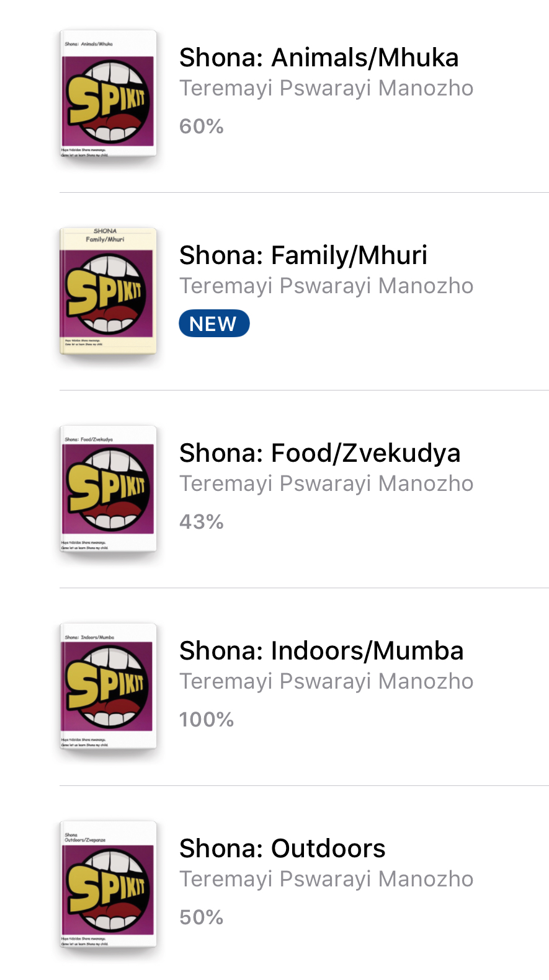Click the author name under Family/Mhuri

click(326, 286)
